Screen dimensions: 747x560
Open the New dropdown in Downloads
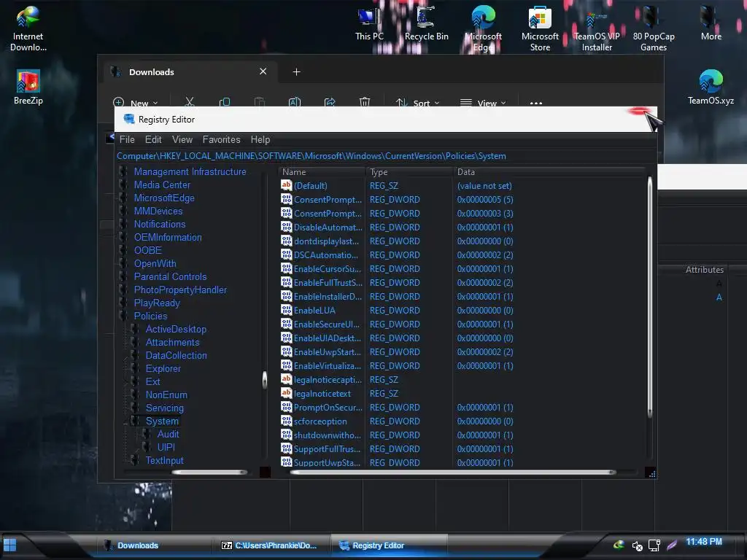tap(135, 103)
